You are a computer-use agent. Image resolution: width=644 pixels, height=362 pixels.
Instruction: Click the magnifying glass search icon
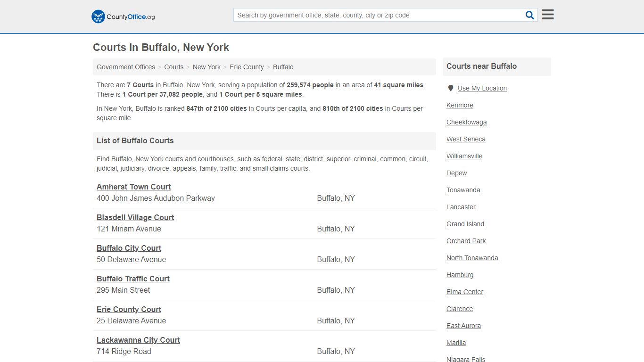tap(530, 15)
